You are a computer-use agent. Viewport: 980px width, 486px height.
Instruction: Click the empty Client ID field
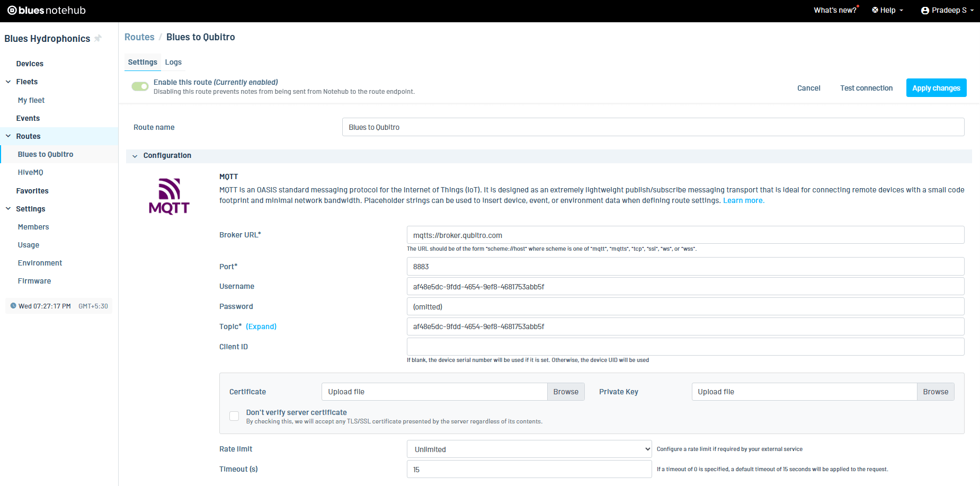[685, 347]
